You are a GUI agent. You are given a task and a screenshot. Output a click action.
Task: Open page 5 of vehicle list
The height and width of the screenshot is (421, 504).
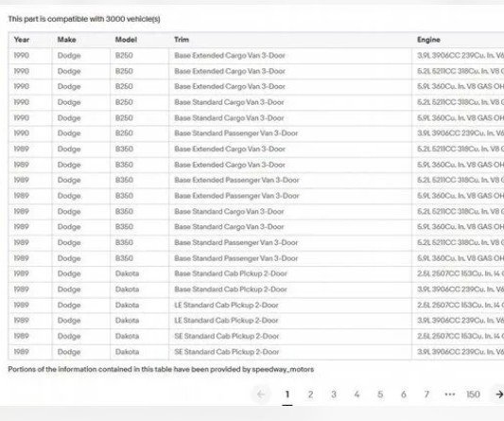380,395
